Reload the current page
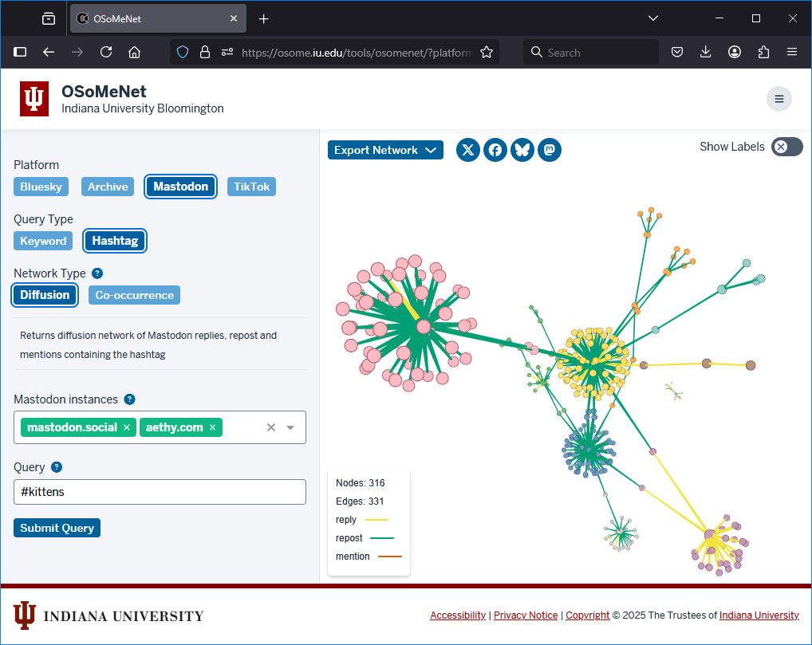The image size is (812, 645). click(106, 52)
